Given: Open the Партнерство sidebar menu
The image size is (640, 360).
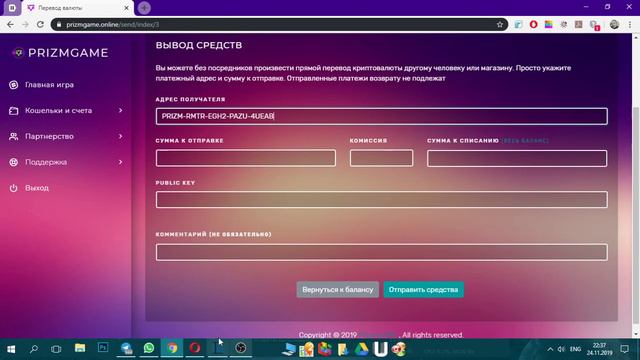Looking at the screenshot, I should 49,136.
